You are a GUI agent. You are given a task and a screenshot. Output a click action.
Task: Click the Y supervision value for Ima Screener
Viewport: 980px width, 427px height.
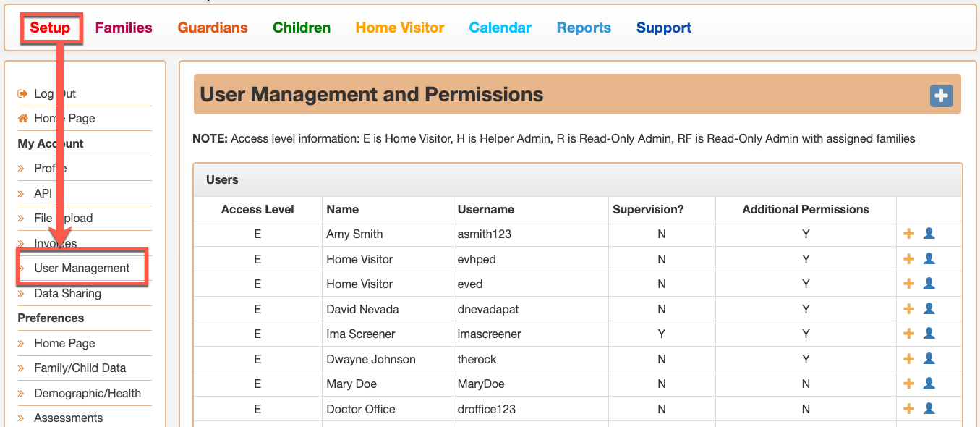pos(662,334)
